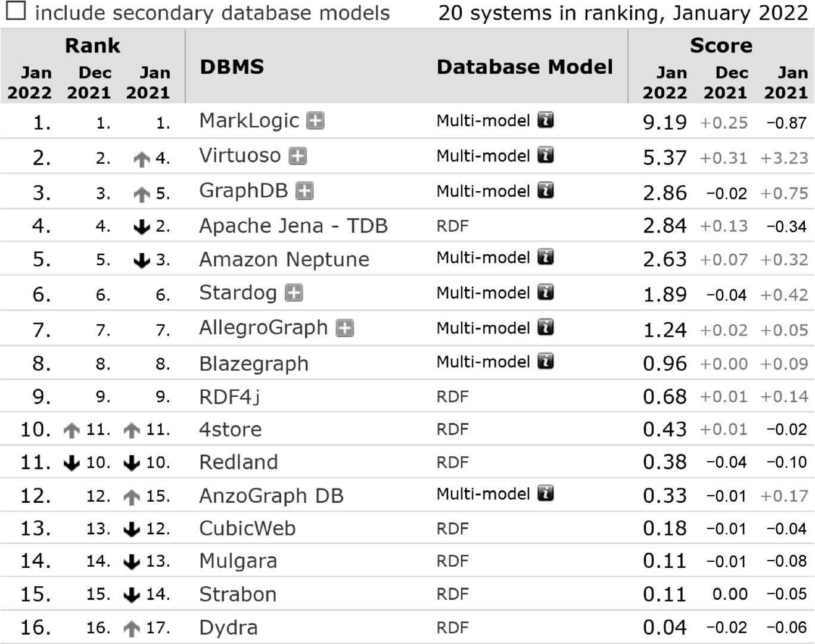Show Stardog multi-model info icon
815x644 pixels.
[545, 293]
